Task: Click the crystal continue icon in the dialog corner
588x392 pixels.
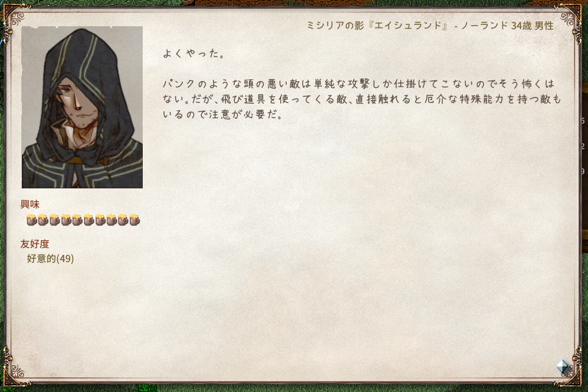Action: [x=563, y=366]
